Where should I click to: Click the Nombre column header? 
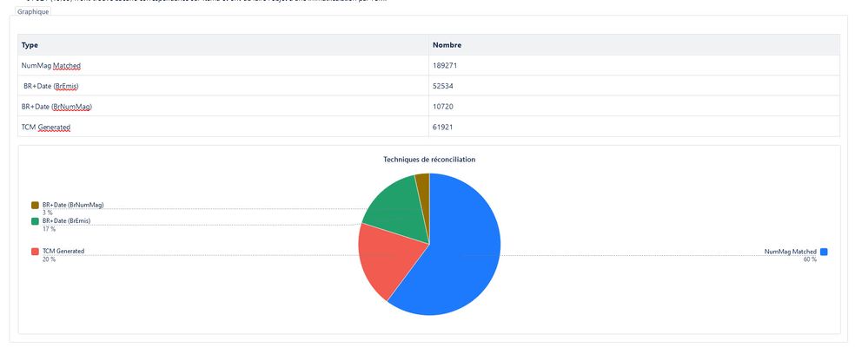point(634,45)
